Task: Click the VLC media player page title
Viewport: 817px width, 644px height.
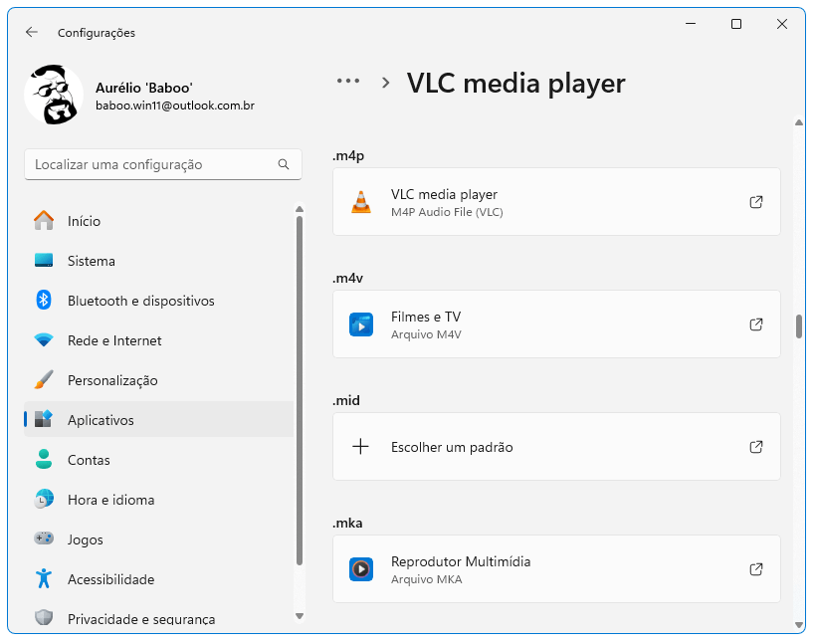Action: [x=515, y=84]
